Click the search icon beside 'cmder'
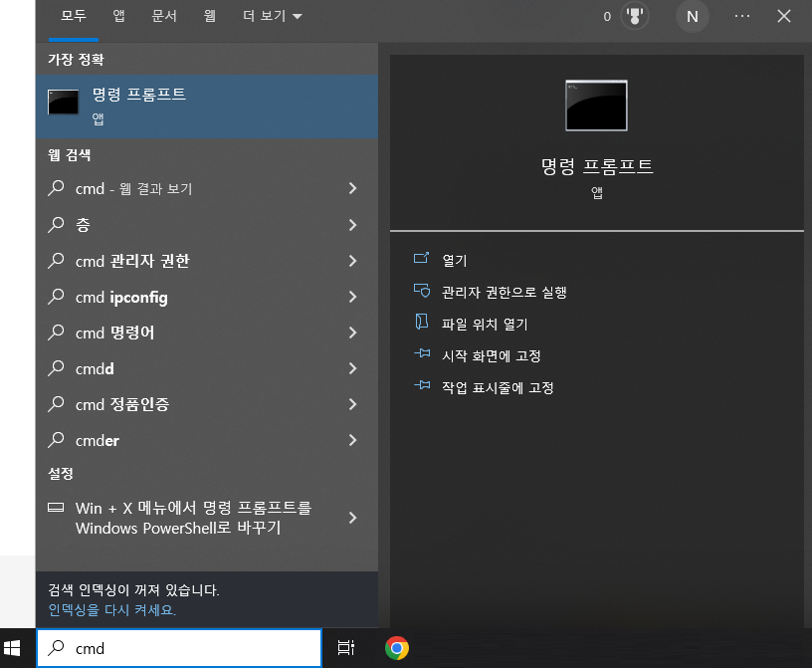 (x=56, y=440)
